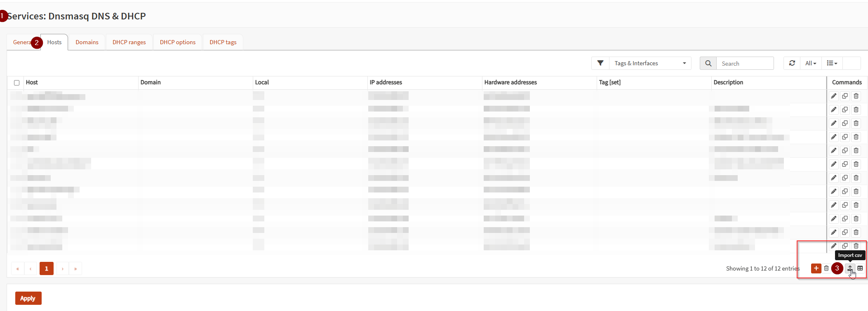Click the clone icon in second row
Image resolution: width=868 pixels, height=311 pixels.
pyautogui.click(x=844, y=110)
